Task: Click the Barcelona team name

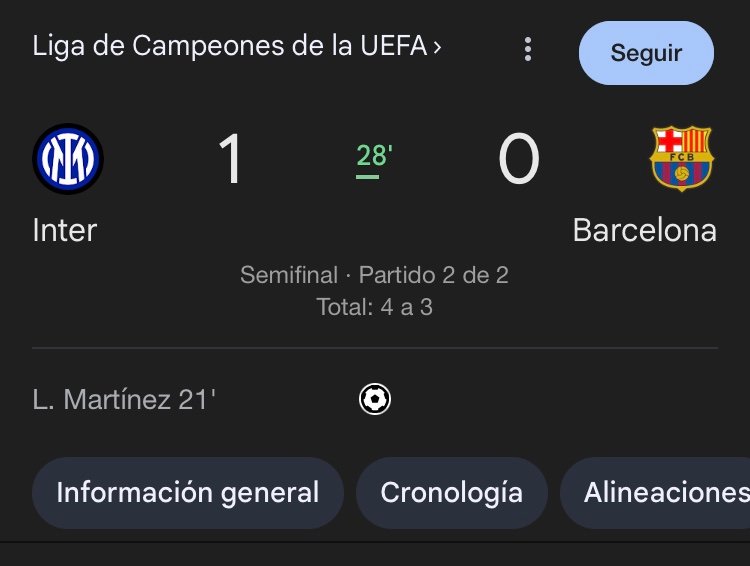Action: 644,231
